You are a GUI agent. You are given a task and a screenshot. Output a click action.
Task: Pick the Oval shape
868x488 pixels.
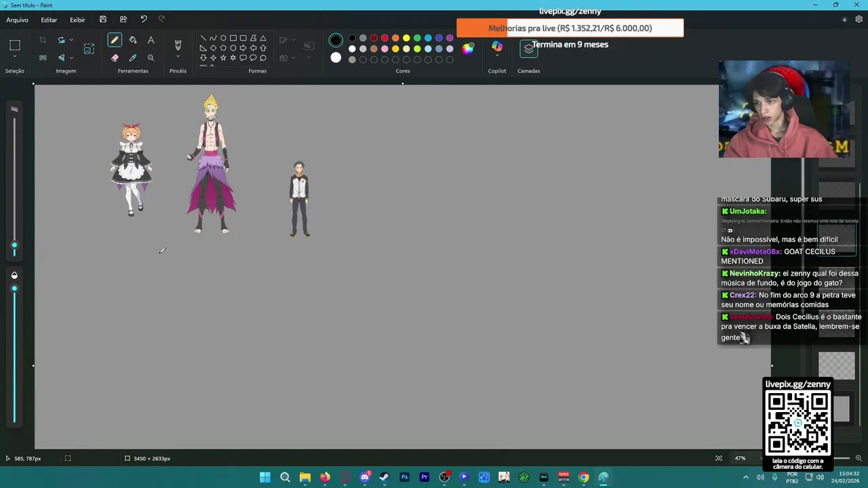223,38
